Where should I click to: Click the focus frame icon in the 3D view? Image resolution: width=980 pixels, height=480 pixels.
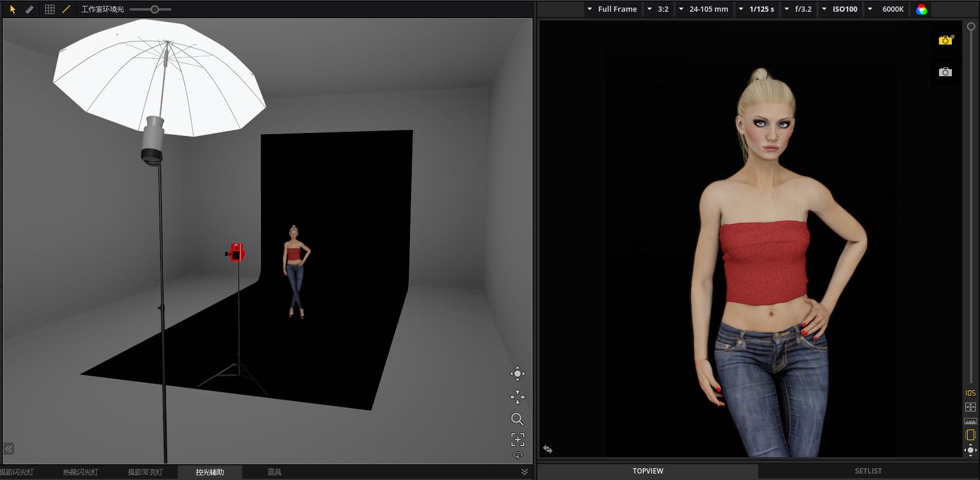click(x=517, y=440)
